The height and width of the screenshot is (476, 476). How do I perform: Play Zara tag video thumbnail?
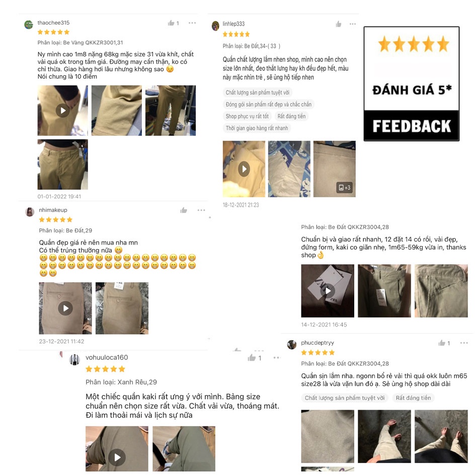(328, 291)
